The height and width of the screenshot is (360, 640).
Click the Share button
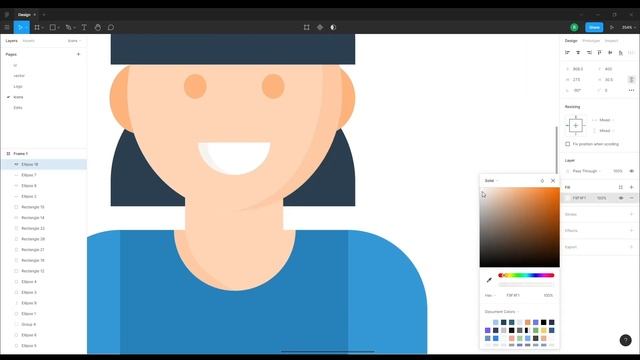(x=594, y=27)
